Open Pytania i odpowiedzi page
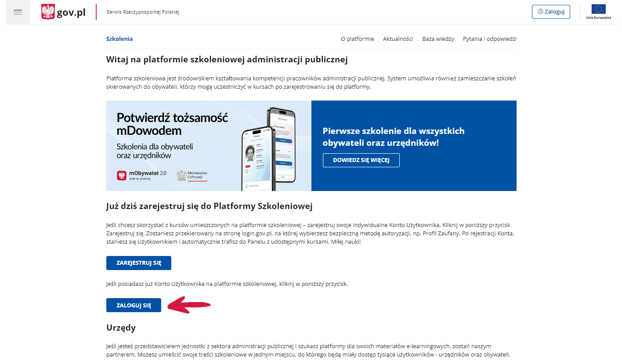This screenshot has height=364, width=622. click(489, 39)
